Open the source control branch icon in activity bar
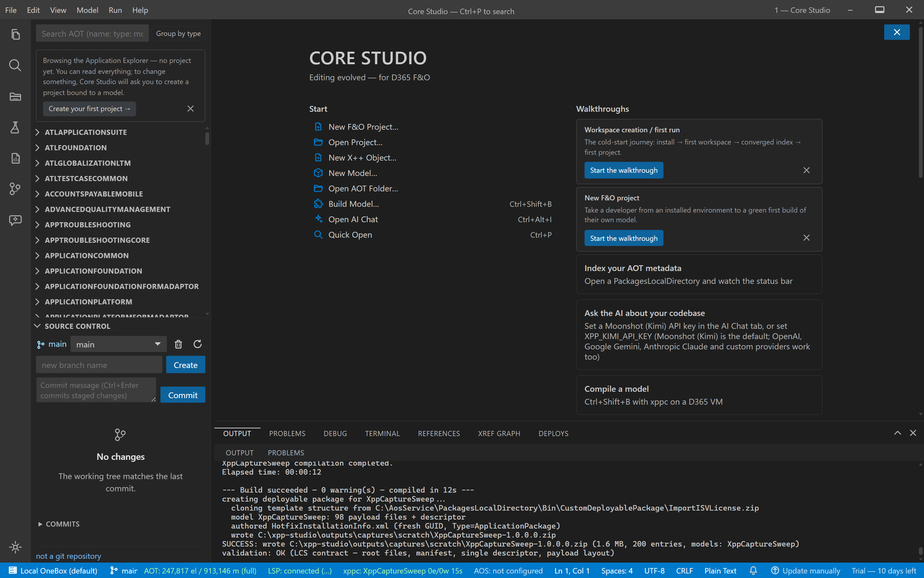Image resolution: width=924 pixels, height=578 pixels. (x=15, y=189)
